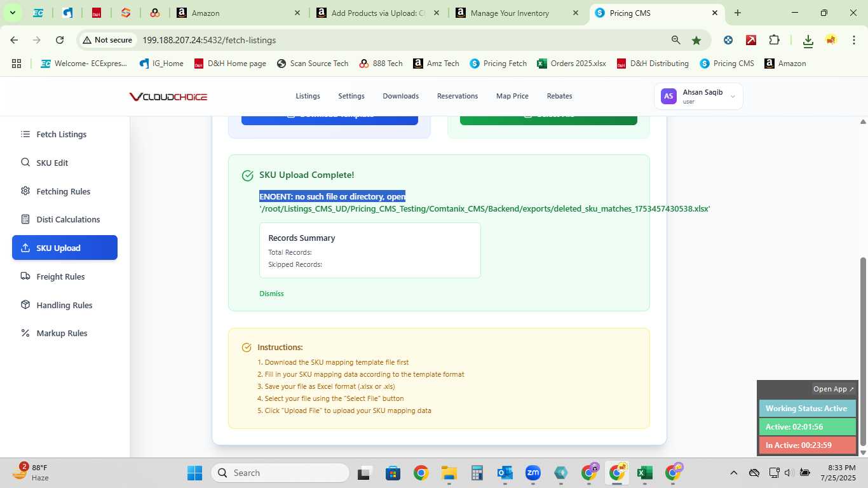Viewport: 868px width, 488px height.
Task: Open the Amz Tech bookmark
Action: coord(436,64)
